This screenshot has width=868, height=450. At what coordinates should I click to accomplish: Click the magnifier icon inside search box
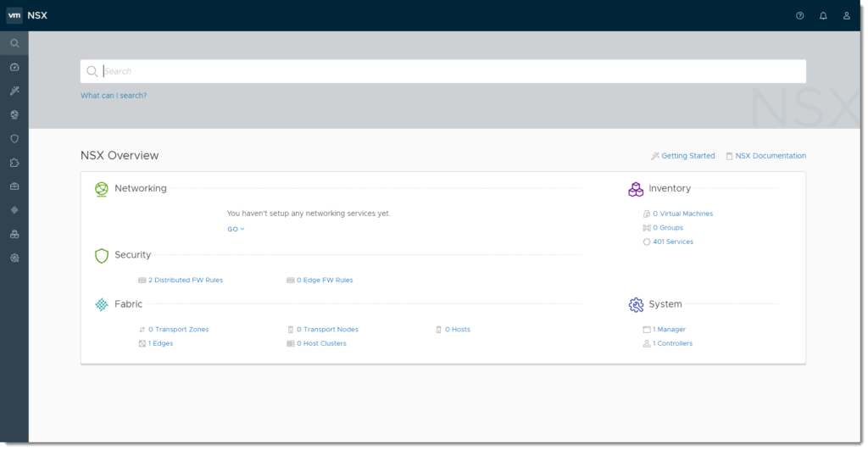[92, 71]
